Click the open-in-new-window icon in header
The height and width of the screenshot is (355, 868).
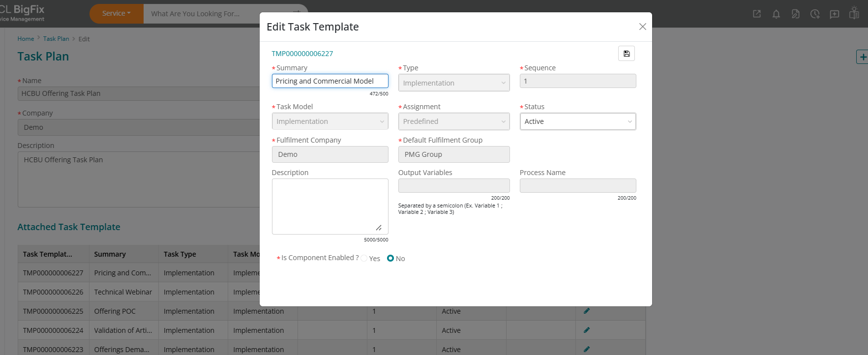(x=757, y=14)
